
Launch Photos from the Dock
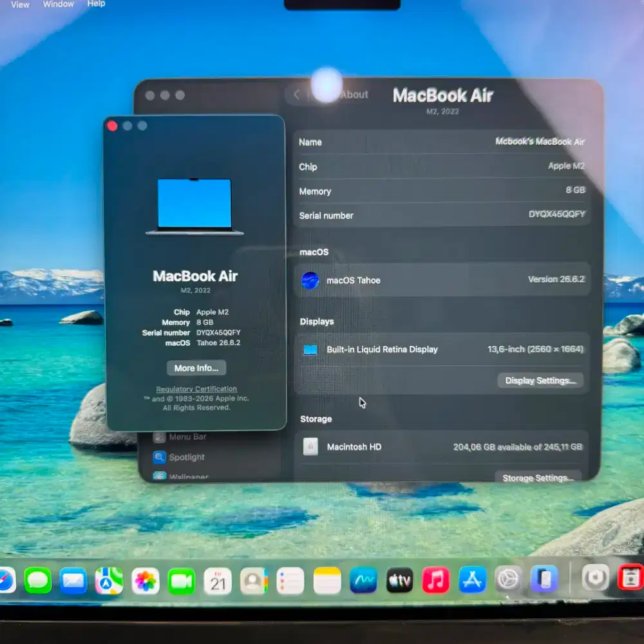146,581
